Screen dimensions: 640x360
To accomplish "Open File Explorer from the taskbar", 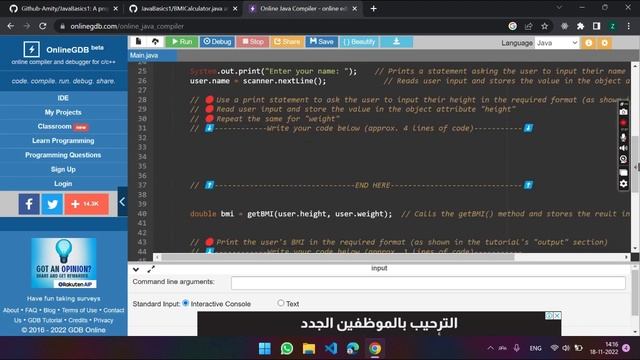I will pyautogui.click(x=309, y=349).
